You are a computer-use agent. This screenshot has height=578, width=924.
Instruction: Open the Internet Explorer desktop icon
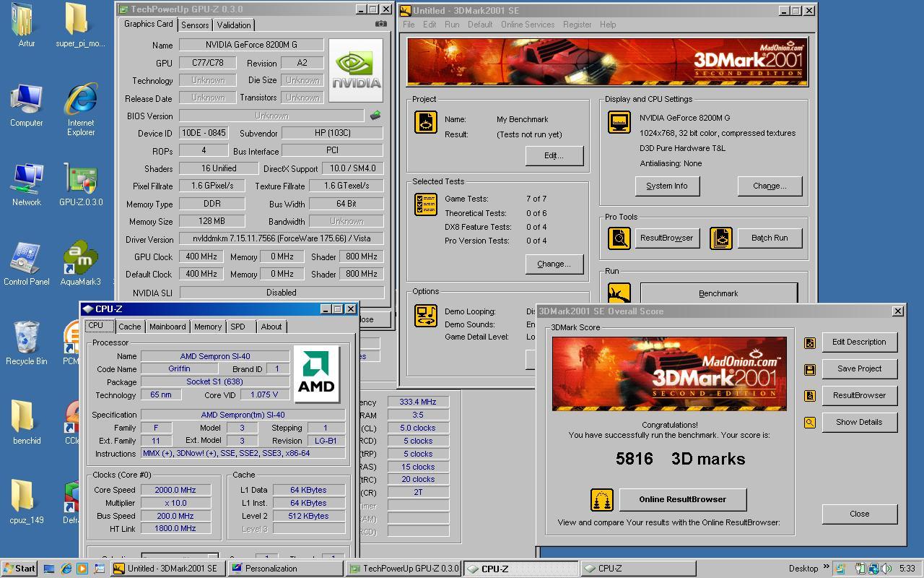(81, 110)
